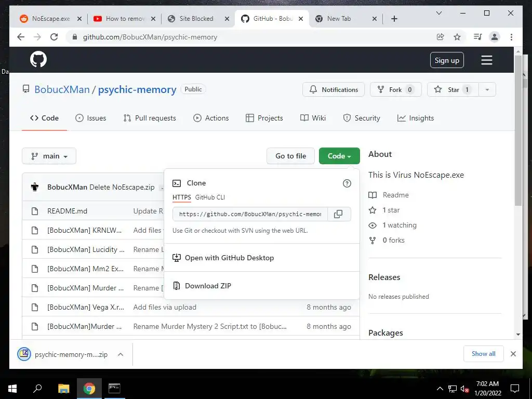Click the GitHub octocat logo
532x399 pixels.
coord(38,59)
